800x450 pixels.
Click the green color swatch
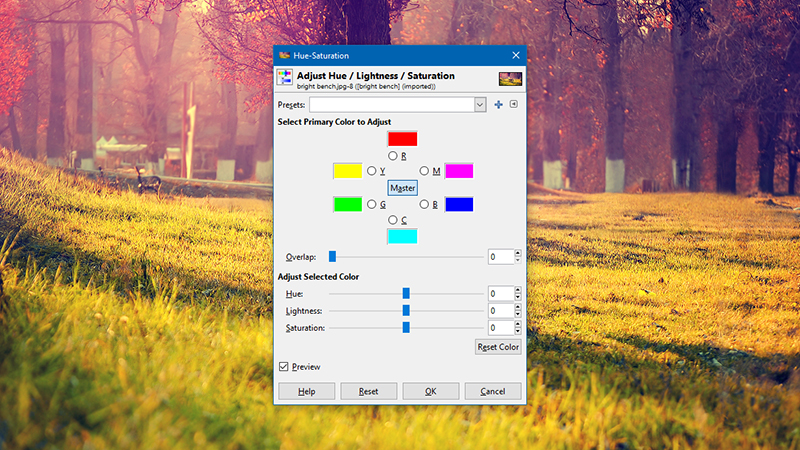(347, 205)
